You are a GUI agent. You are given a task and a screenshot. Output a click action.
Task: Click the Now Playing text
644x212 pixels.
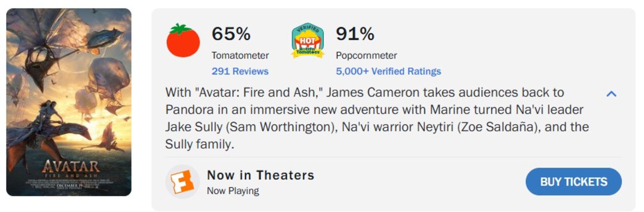coord(233,191)
